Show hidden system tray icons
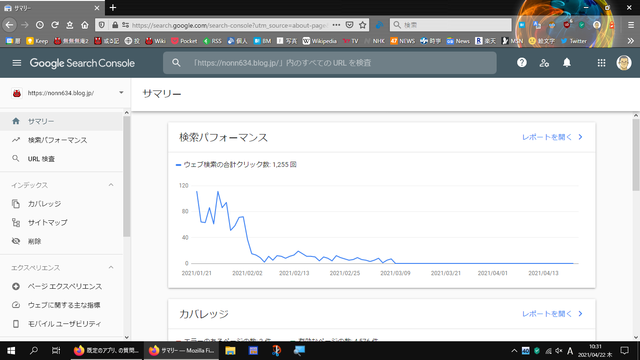 click(x=514, y=351)
